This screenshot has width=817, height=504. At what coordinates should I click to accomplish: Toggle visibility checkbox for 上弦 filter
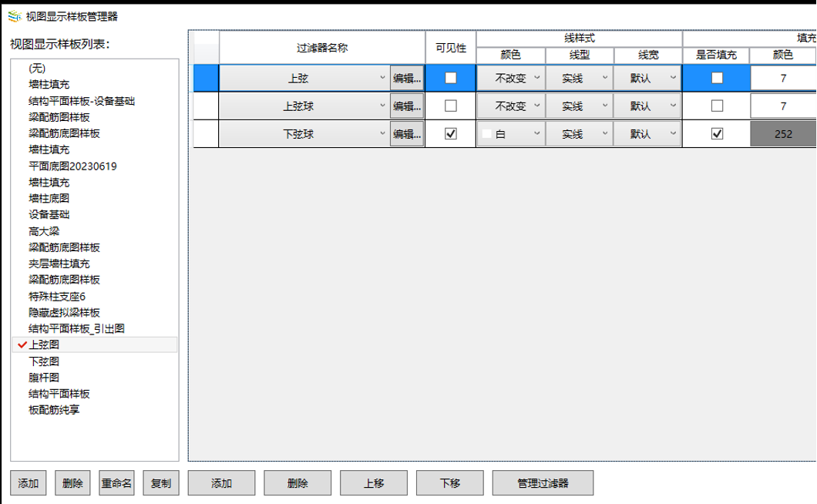point(451,78)
